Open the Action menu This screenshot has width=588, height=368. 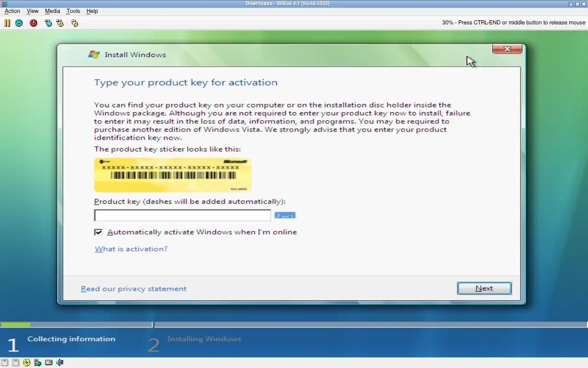pyautogui.click(x=12, y=11)
